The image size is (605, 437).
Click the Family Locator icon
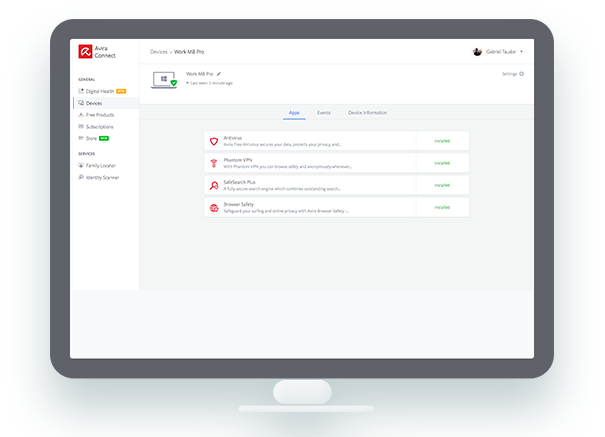pyautogui.click(x=81, y=165)
